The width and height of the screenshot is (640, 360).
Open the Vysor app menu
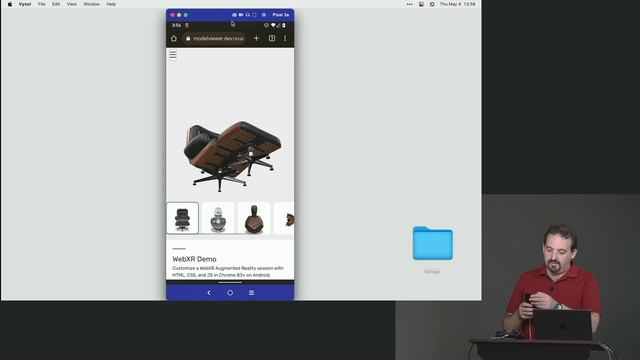coord(25,4)
